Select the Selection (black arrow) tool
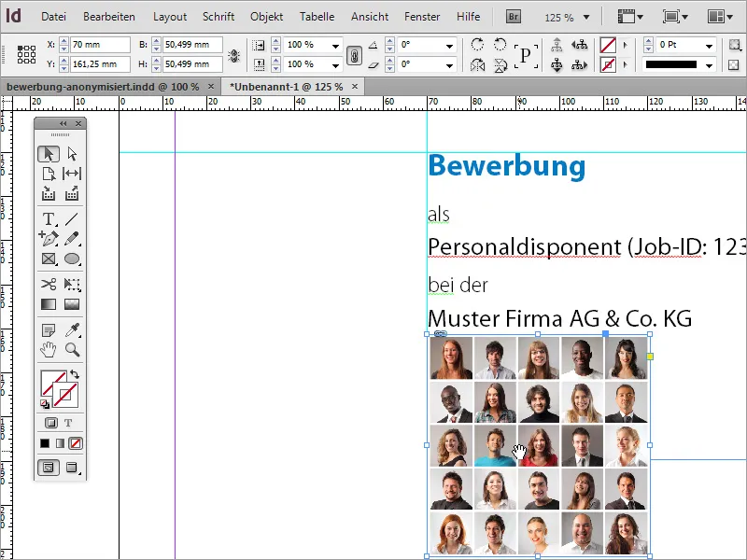The image size is (747, 560). coord(49,154)
